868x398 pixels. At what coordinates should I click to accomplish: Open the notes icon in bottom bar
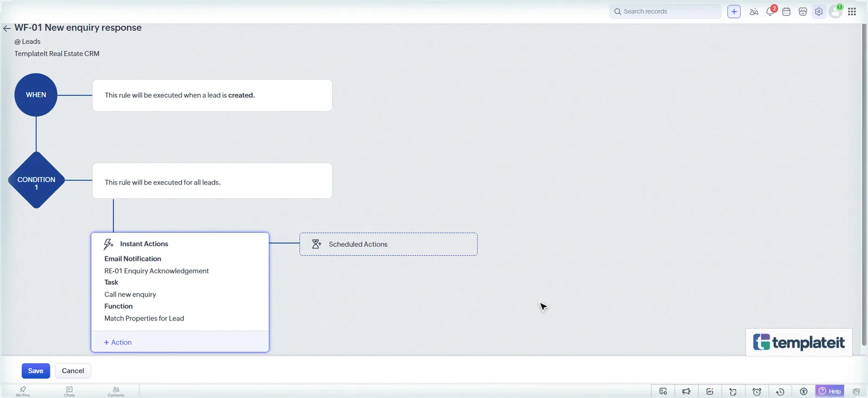click(x=733, y=391)
